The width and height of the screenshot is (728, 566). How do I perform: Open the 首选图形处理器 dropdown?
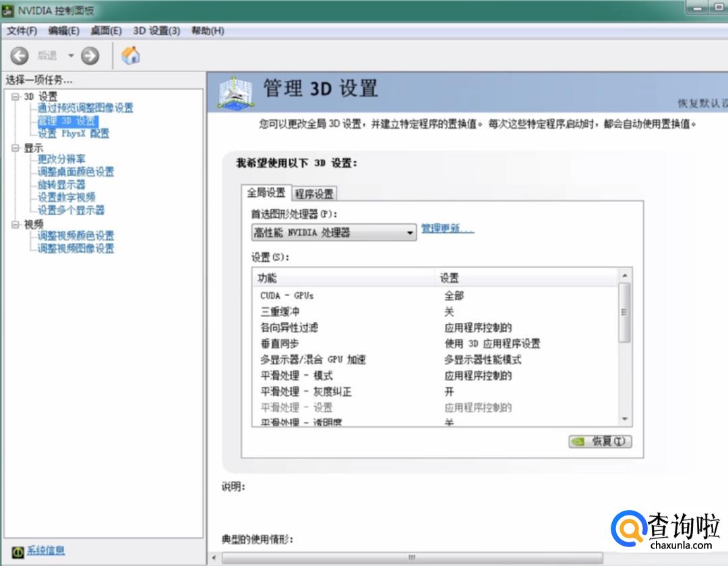coord(334,232)
